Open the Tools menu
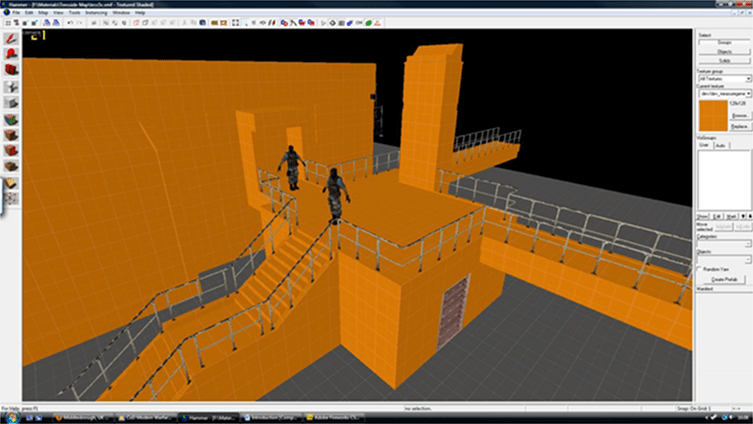 tap(74, 12)
